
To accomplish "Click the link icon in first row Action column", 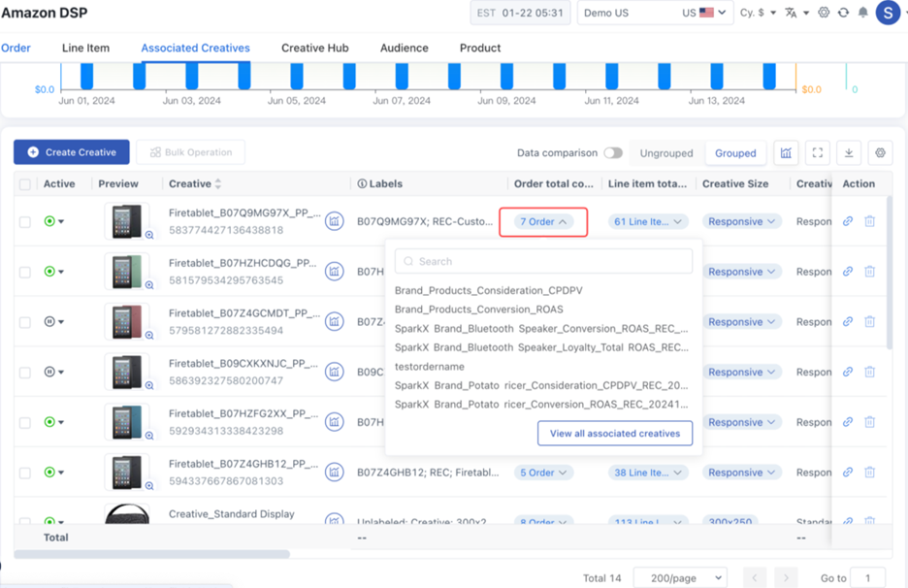I will pos(848,221).
